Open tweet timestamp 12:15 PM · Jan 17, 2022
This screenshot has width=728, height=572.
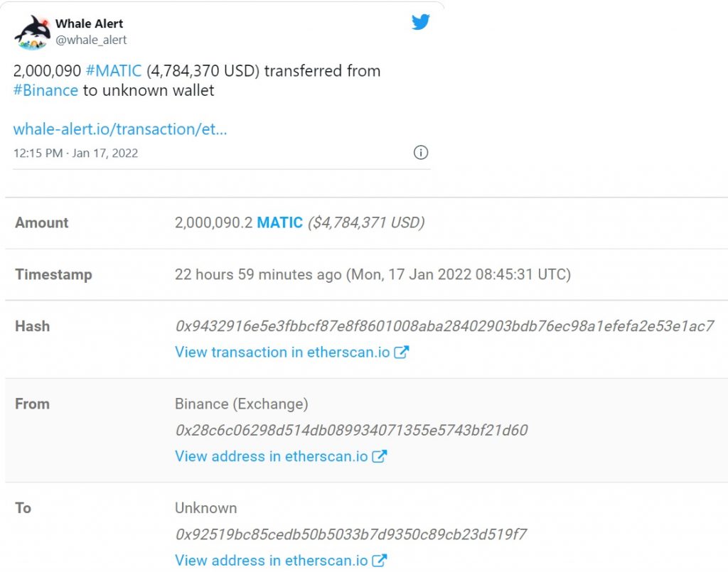pyautogui.click(x=75, y=153)
